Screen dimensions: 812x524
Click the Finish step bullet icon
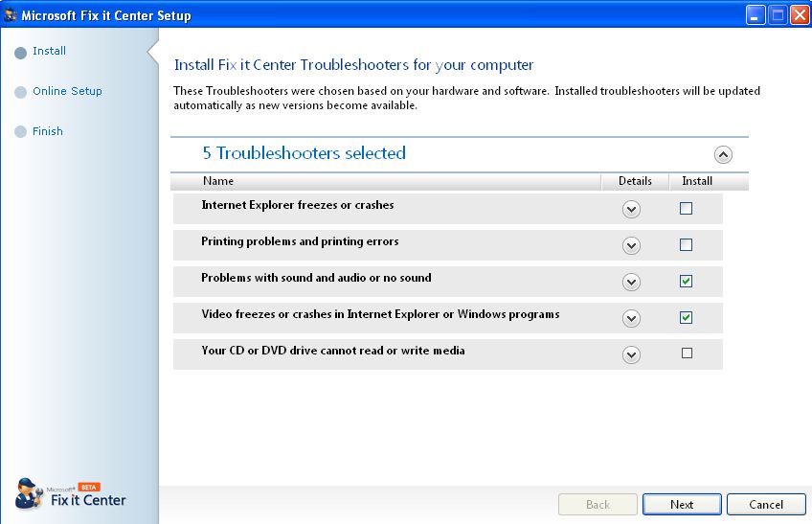(21, 132)
